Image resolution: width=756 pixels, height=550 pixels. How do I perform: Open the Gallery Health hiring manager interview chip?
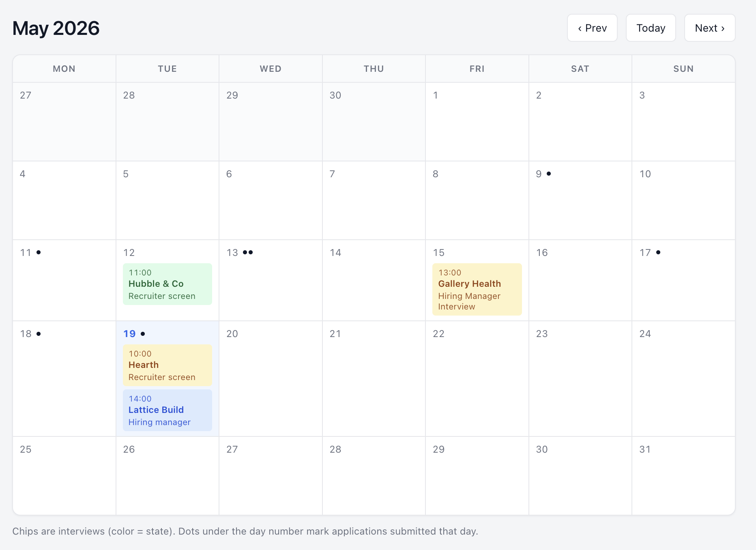477,289
